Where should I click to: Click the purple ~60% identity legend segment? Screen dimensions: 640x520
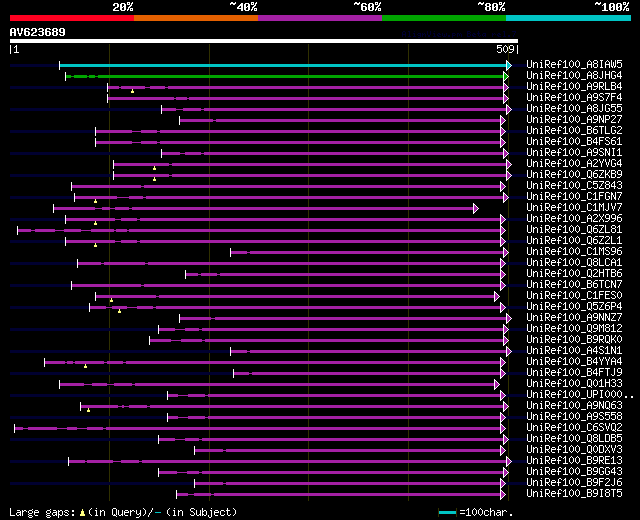pyautogui.click(x=320, y=18)
